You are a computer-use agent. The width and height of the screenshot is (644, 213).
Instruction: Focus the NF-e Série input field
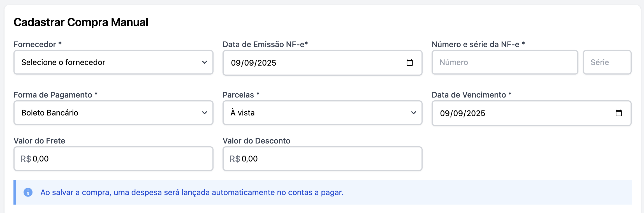(x=607, y=62)
